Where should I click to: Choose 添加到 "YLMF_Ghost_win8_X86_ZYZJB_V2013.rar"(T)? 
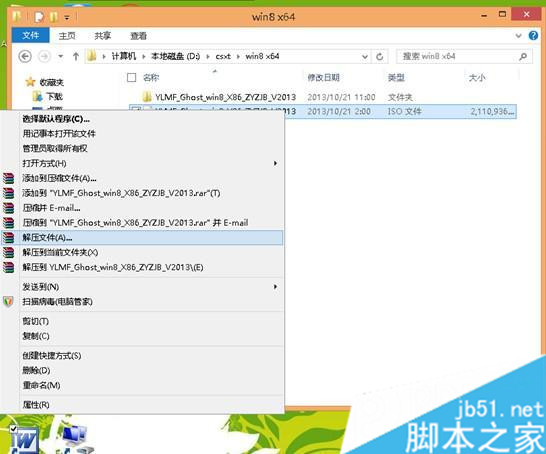(121, 193)
